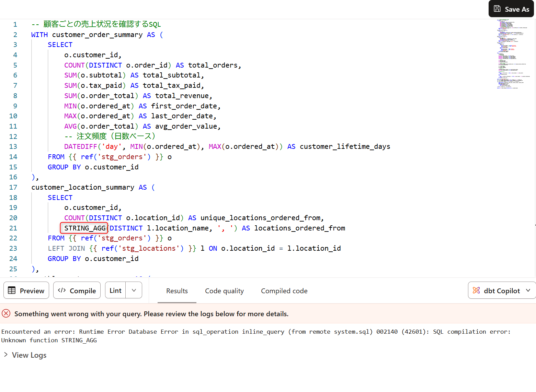Expand the View Logs section
Viewport: 536px width, 392px height.
click(x=25, y=355)
